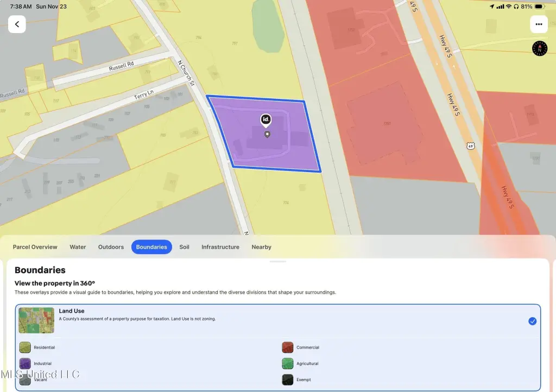This screenshot has height=392, width=556.
Task: Switch to the Water tab
Action: point(78,247)
